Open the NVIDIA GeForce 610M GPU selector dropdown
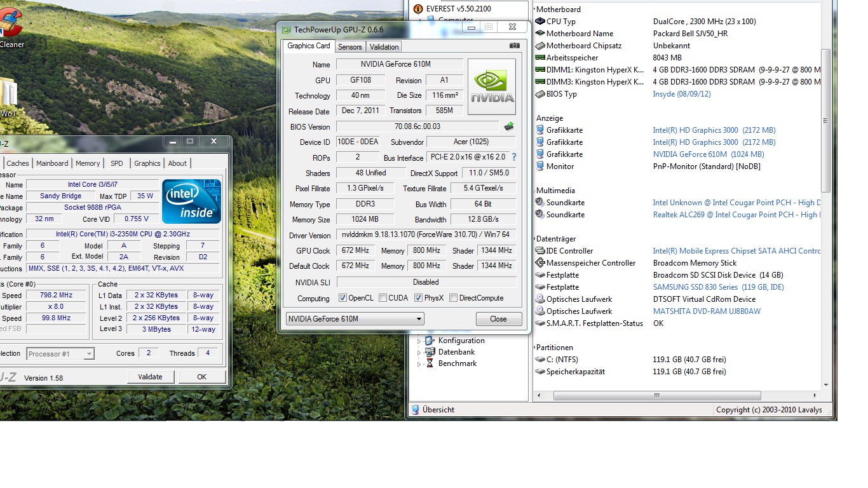This screenshot has width=868, height=488. pos(355,319)
